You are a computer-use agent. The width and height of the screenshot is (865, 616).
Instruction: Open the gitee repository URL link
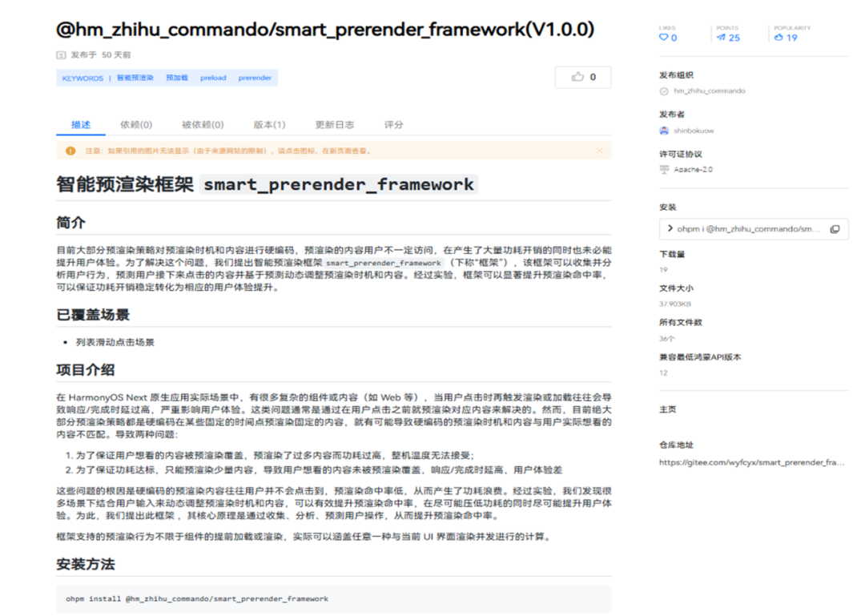[751, 462]
